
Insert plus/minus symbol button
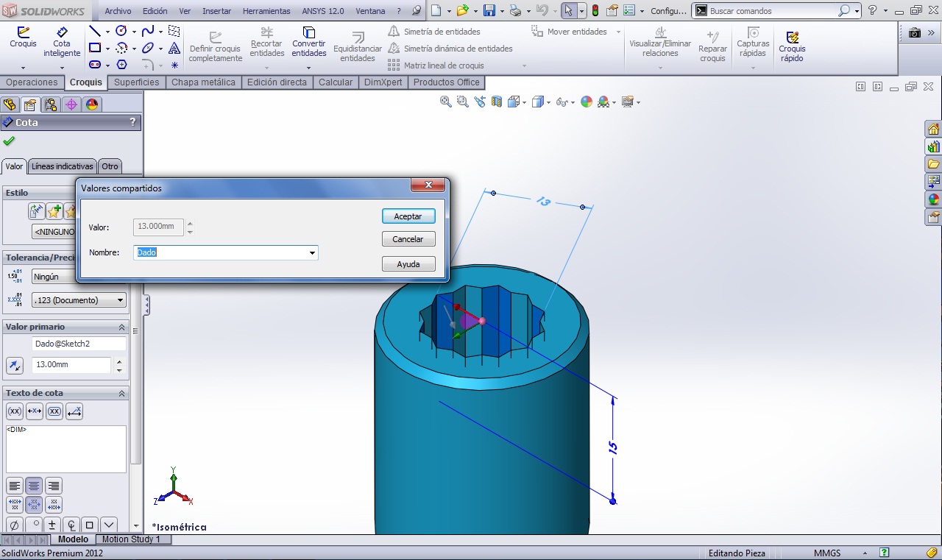coord(52,525)
